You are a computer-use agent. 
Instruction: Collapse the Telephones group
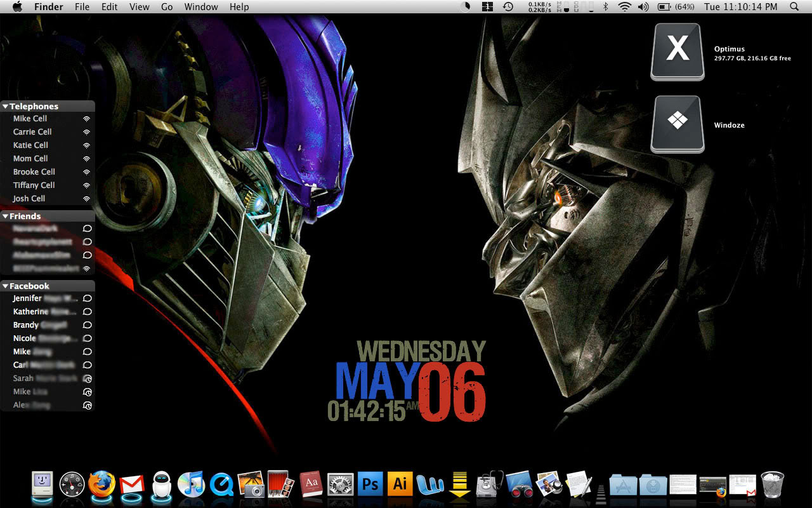[5, 107]
